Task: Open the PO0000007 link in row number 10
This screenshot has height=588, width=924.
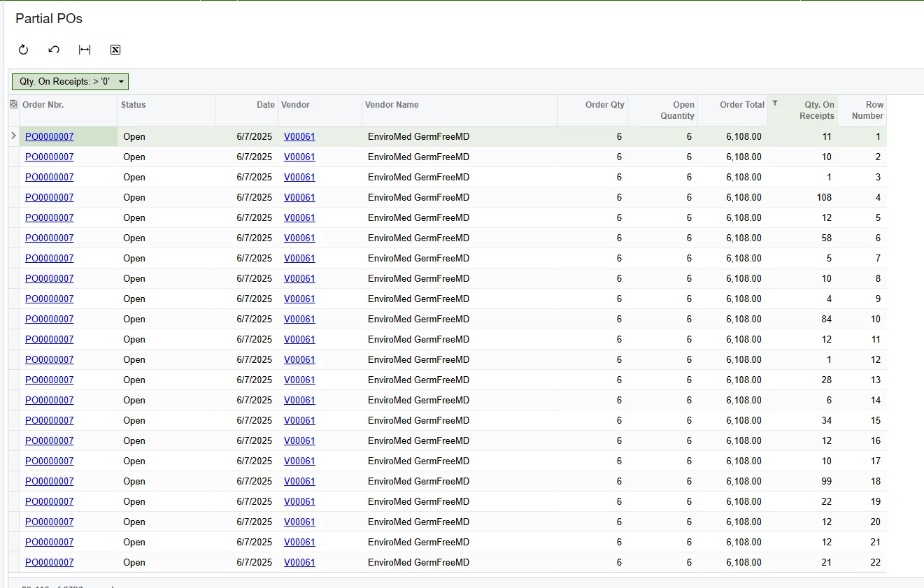Action: 49,319
